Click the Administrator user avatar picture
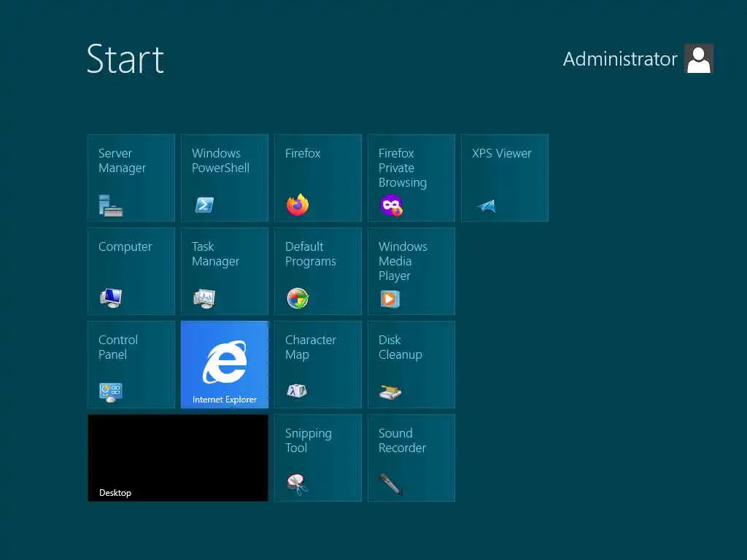This screenshot has width=747, height=560. pyautogui.click(x=699, y=58)
